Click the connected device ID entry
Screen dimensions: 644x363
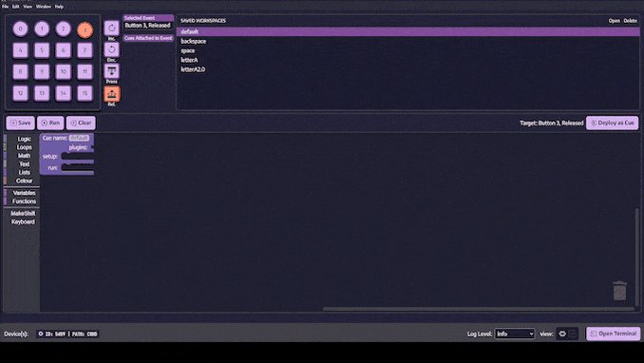[x=67, y=334]
